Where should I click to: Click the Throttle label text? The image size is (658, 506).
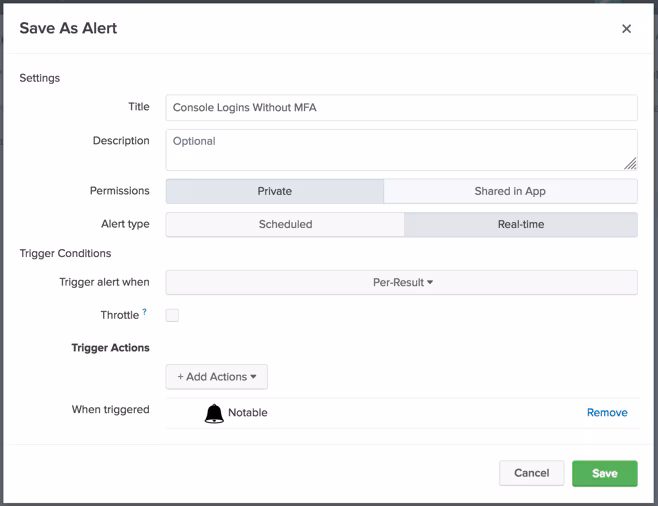click(x=119, y=315)
